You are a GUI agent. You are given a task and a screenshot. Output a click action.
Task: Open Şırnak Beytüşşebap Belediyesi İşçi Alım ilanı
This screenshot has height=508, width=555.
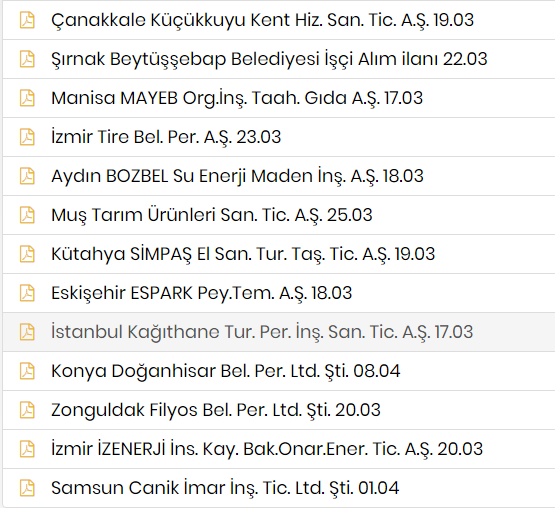pyautogui.click(x=269, y=59)
